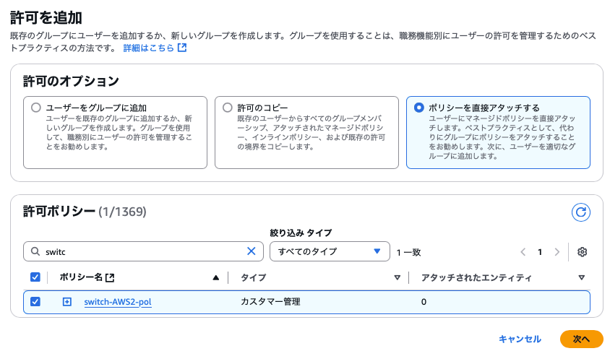Sort ascending by ポリシー名 triangle
This screenshot has height=364, width=610.
215,278
